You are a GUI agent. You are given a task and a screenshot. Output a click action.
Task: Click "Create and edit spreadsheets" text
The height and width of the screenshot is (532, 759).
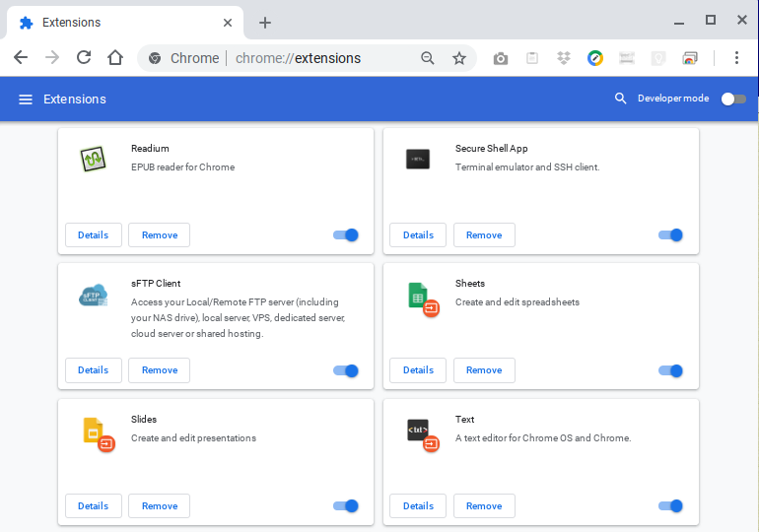pos(517,302)
